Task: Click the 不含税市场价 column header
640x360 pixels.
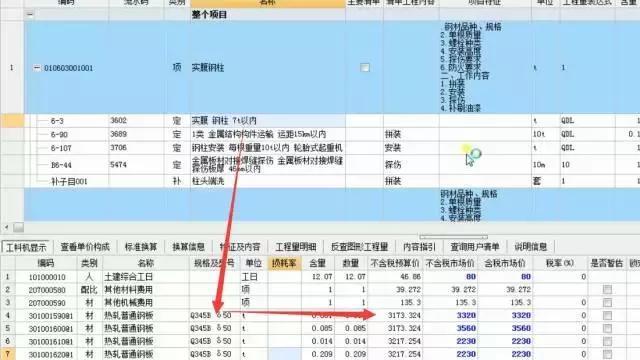Action: pyautogui.click(x=450, y=263)
